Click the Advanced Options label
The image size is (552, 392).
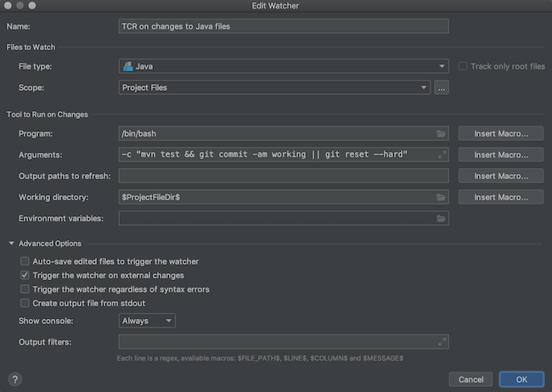pos(50,244)
